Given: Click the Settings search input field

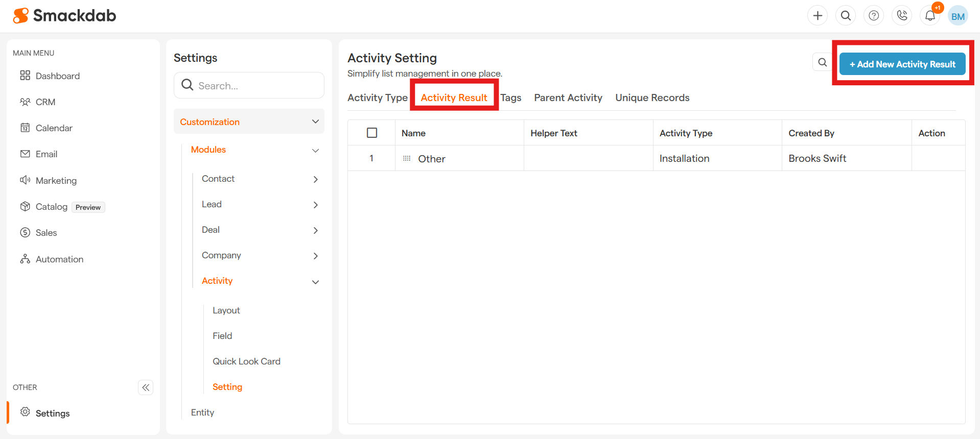Looking at the screenshot, I should 255,86.
